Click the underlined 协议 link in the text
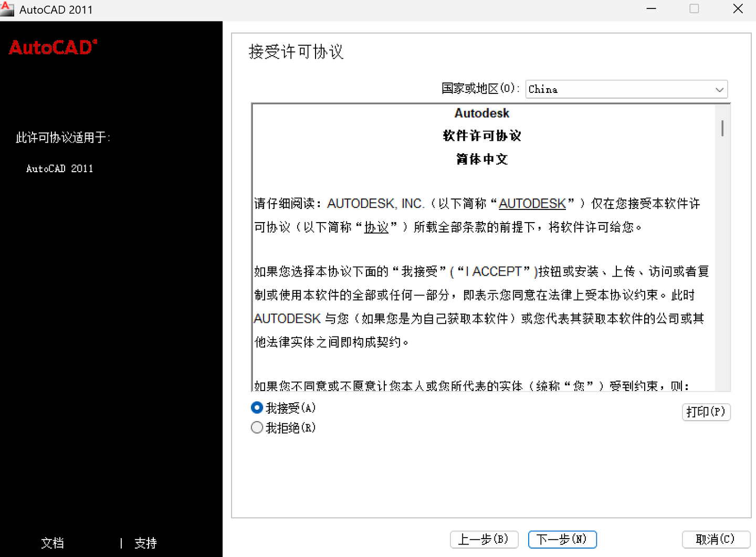The height and width of the screenshot is (557, 756). pyautogui.click(x=376, y=227)
